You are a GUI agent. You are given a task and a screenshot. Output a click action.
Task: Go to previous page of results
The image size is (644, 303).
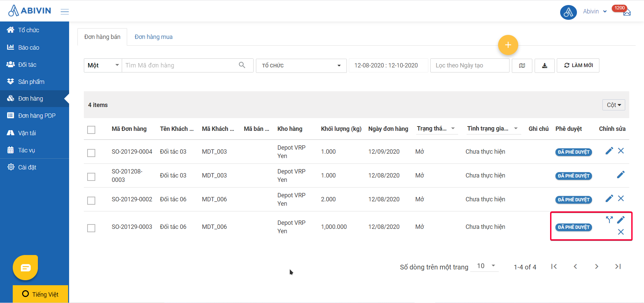[575, 266]
